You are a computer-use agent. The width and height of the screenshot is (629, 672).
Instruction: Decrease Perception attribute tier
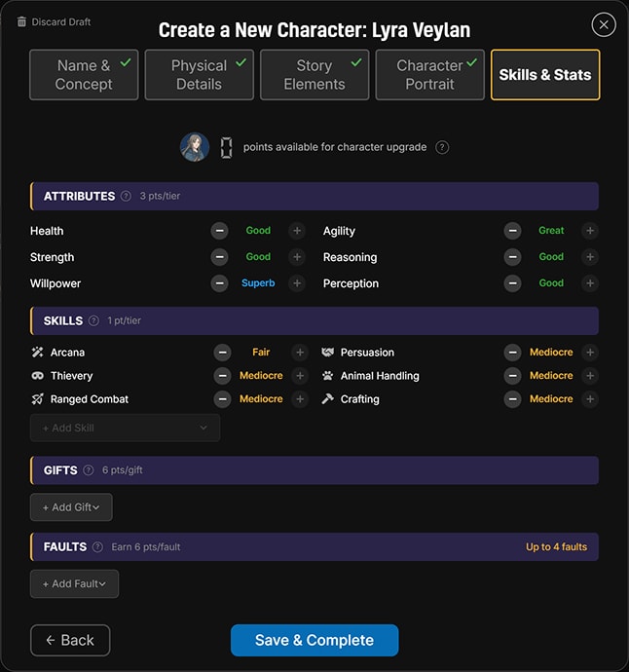(x=512, y=283)
